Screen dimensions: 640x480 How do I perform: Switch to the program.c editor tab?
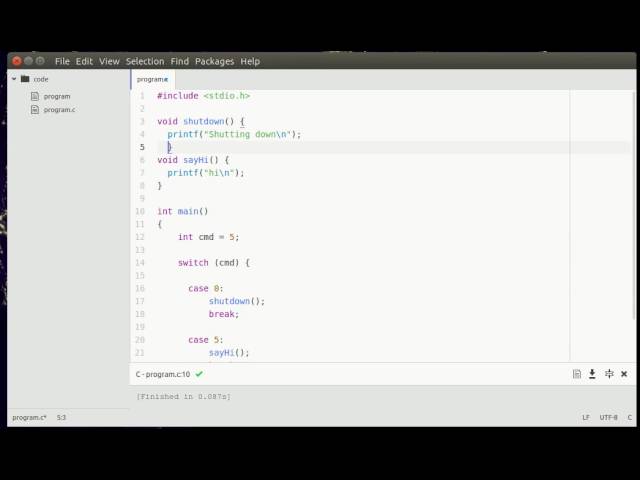153,79
